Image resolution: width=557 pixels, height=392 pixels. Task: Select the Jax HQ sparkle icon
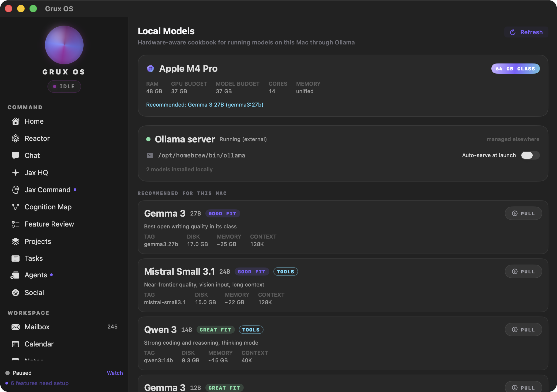(x=16, y=173)
